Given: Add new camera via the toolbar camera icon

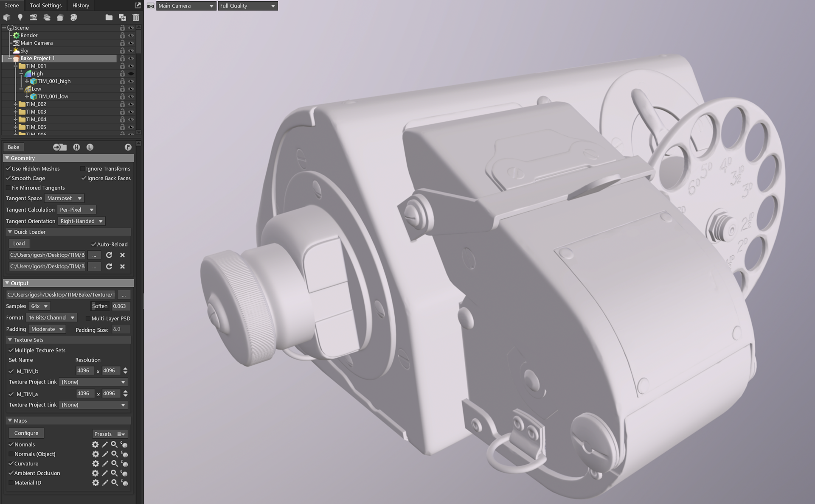Looking at the screenshot, I should [x=34, y=17].
